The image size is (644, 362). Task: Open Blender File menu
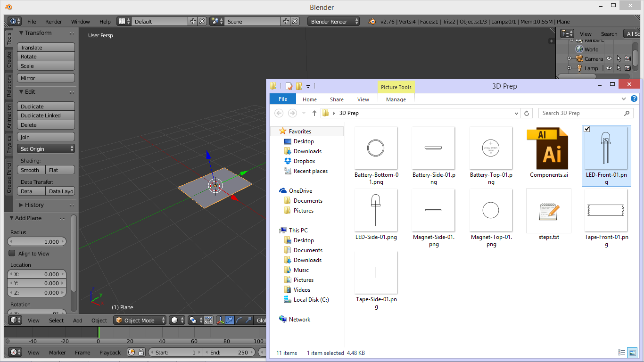32,21
